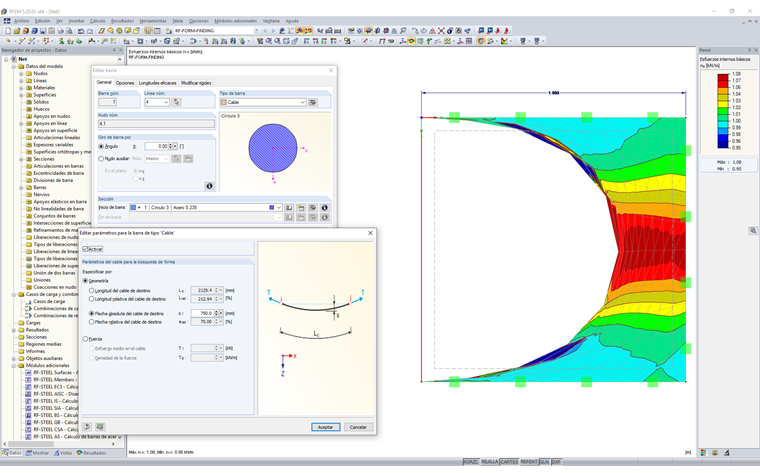Click the navigator horizontal scrollbar
Viewport: 760px width, 473px height.
point(60,443)
